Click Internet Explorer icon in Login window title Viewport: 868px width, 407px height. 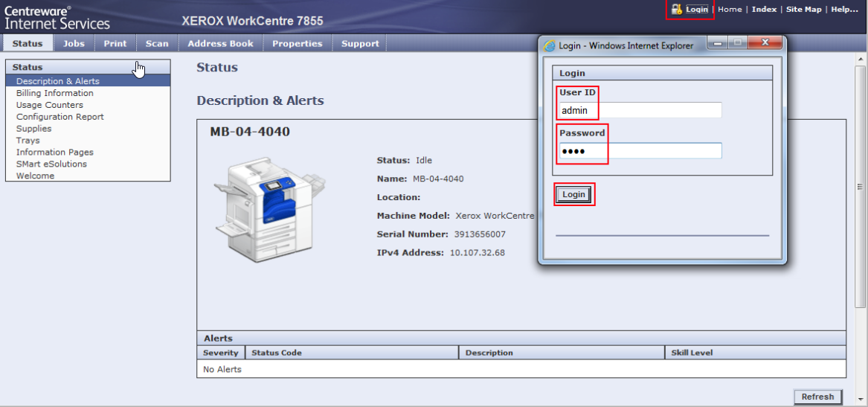[550, 45]
